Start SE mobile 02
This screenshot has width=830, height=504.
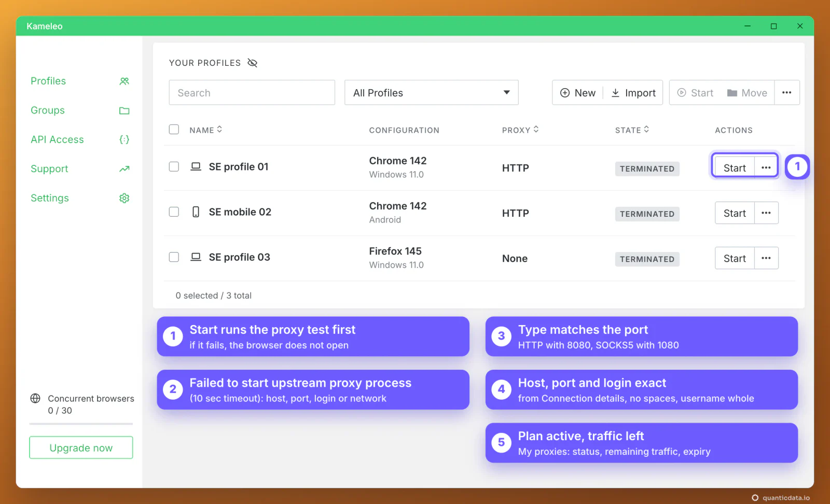tap(735, 213)
